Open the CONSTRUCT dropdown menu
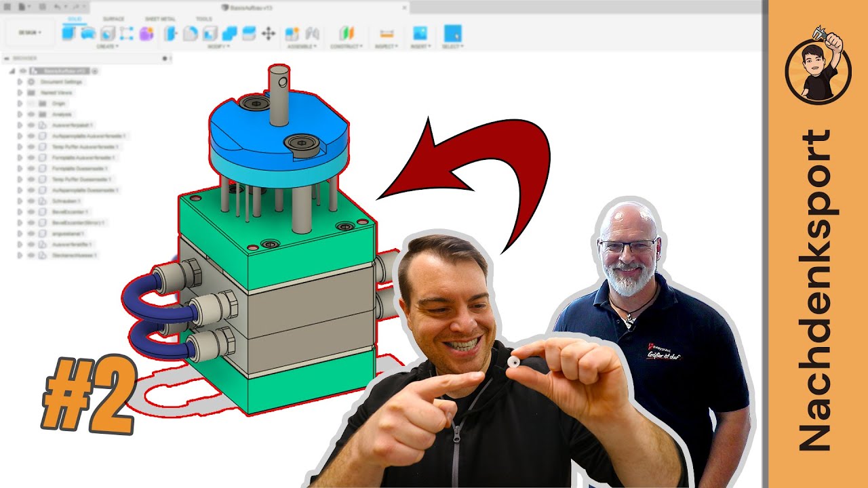The width and height of the screenshot is (868, 488). pos(347,47)
